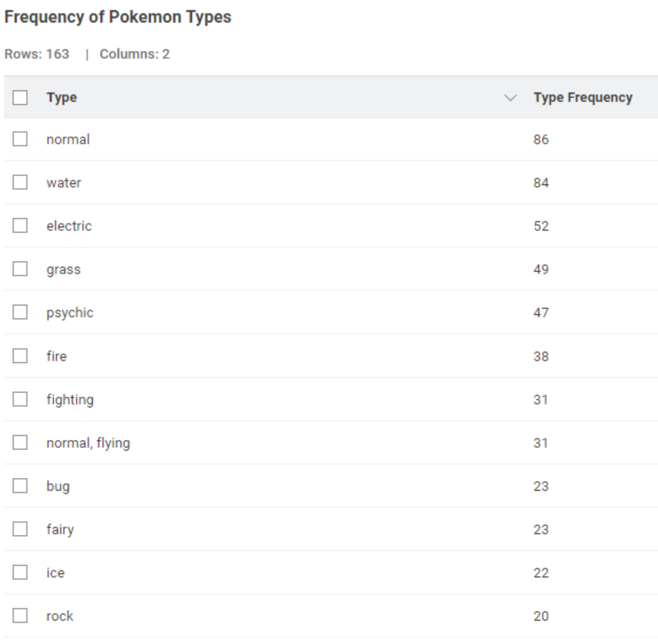Toggle the select-all checkbox in header
Viewport: 658px width, 644px height.
tap(20, 98)
